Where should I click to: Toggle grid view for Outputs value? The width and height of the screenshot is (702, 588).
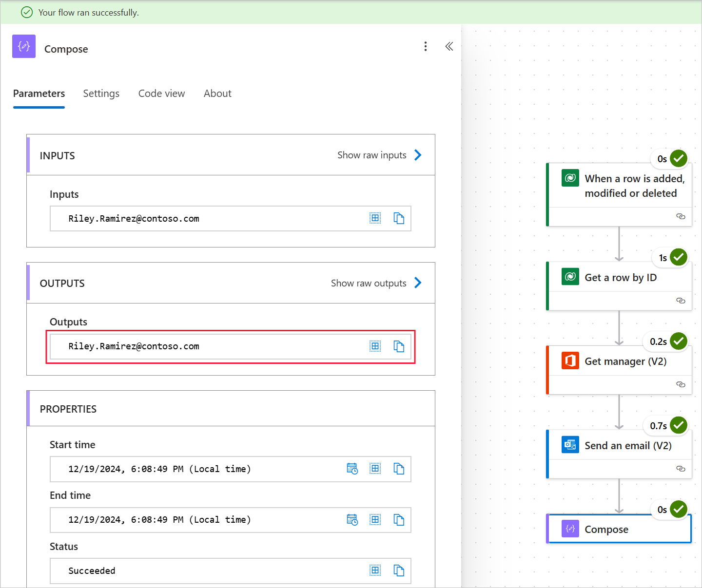[375, 346]
